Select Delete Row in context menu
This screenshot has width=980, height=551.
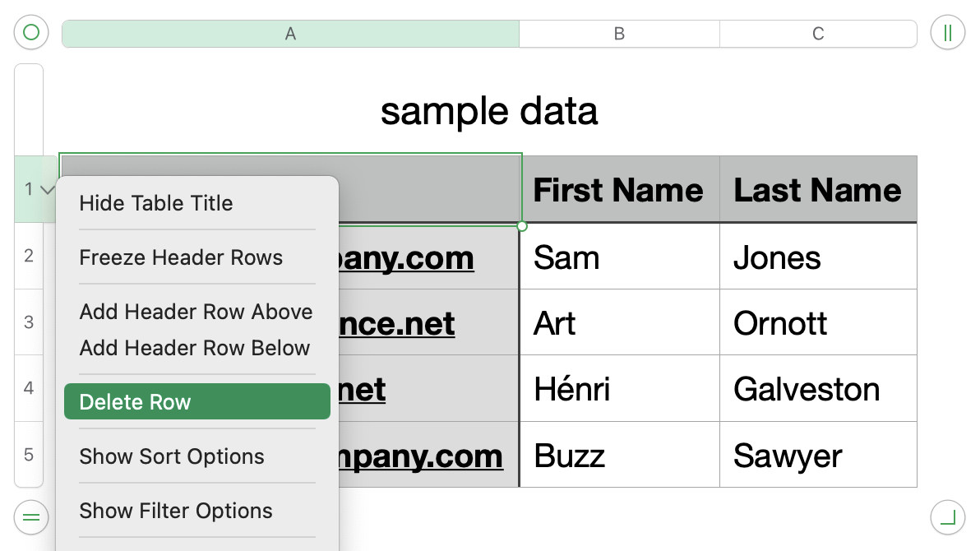tap(197, 401)
